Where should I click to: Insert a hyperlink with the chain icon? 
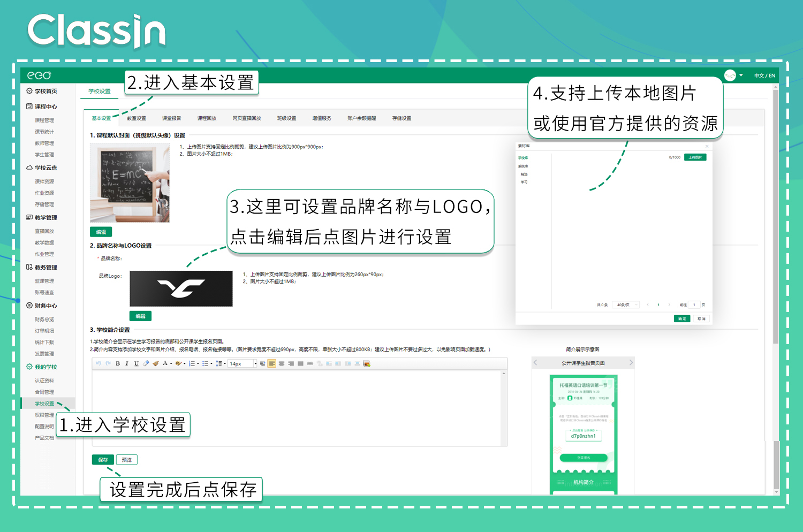[310, 363]
